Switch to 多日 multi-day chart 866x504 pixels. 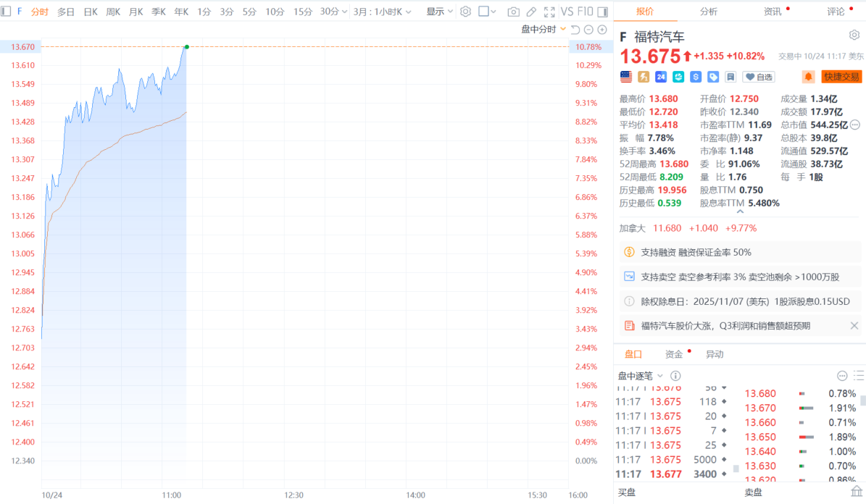[x=66, y=12]
